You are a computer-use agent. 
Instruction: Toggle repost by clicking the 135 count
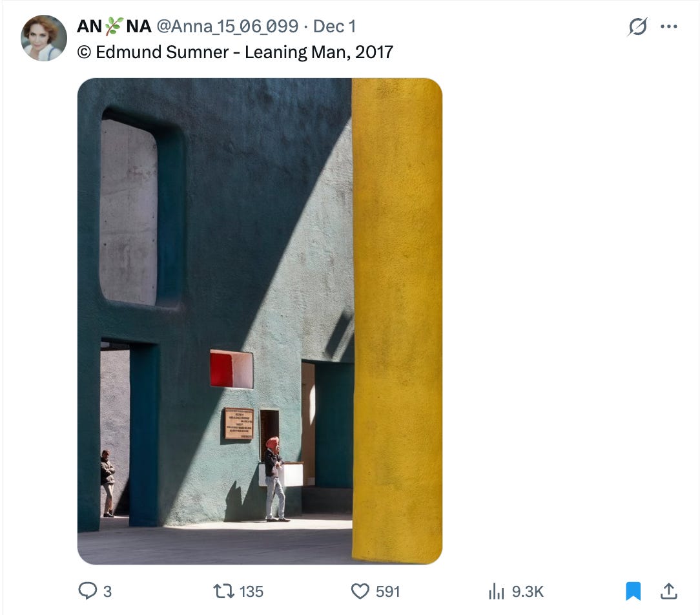tap(251, 592)
